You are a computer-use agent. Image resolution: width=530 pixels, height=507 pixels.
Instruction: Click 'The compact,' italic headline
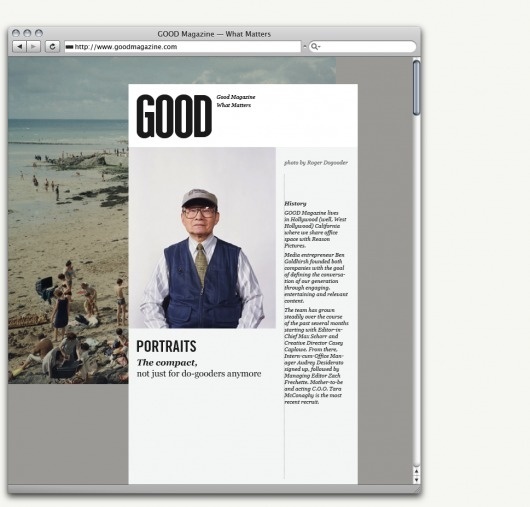pos(167,363)
